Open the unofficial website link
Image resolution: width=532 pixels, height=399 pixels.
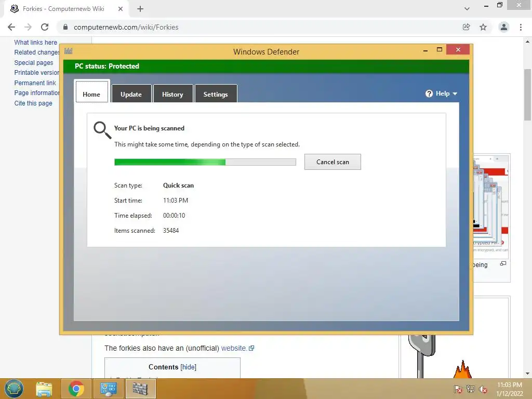(x=237, y=348)
